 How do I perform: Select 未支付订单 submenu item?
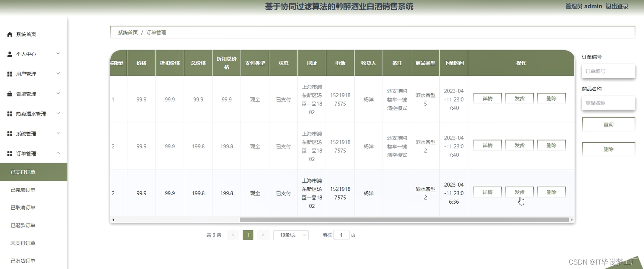pyautogui.click(x=34, y=243)
